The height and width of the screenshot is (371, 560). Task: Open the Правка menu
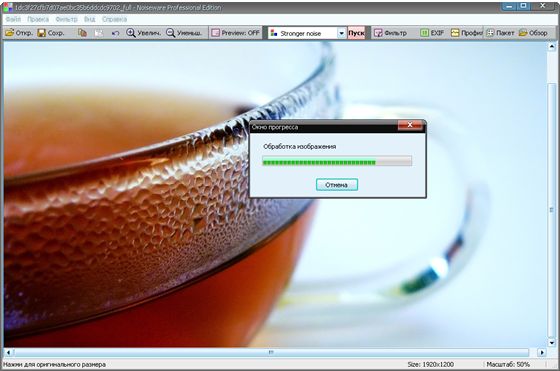click(x=38, y=19)
